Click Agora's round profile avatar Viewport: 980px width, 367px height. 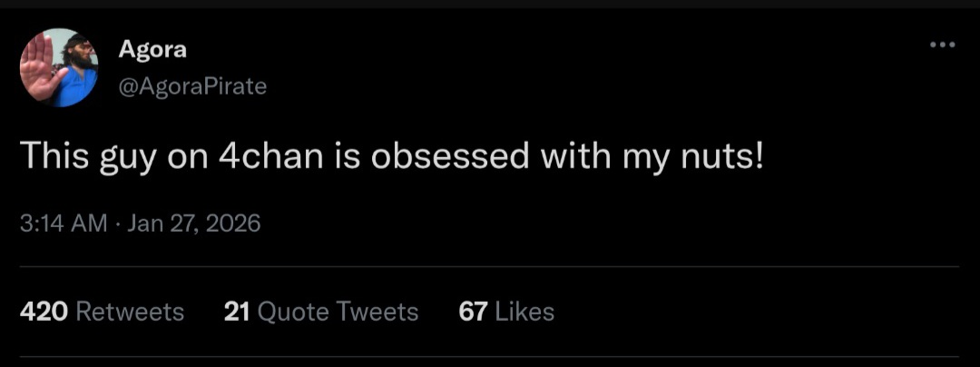pos(59,67)
